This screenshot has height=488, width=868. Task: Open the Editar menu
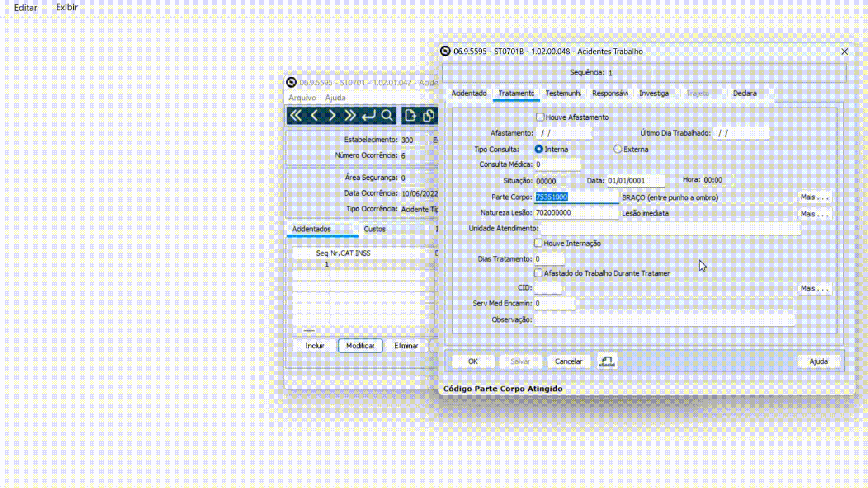[25, 7]
